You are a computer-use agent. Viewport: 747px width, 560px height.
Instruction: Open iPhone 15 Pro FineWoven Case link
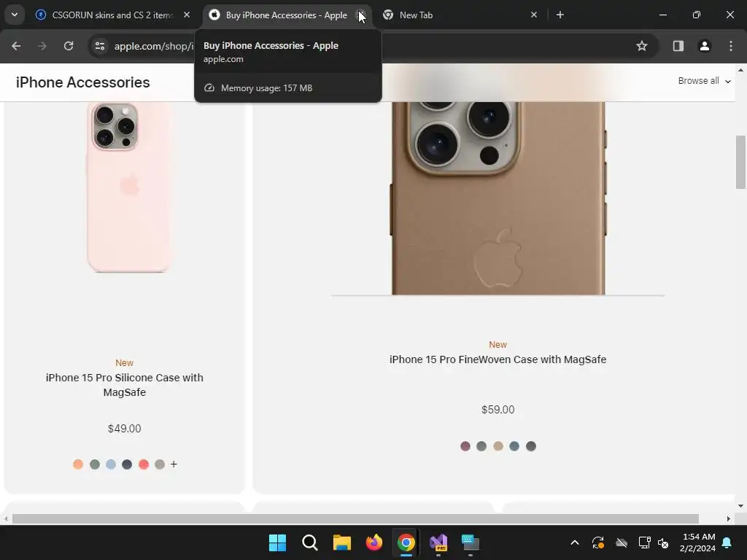click(498, 359)
